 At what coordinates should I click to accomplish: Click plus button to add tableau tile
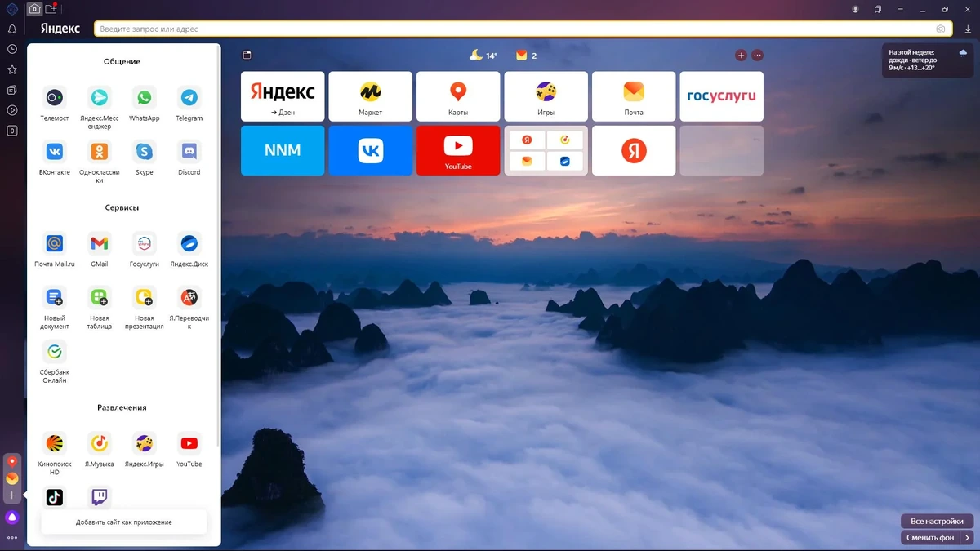click(x=741, y=56)
